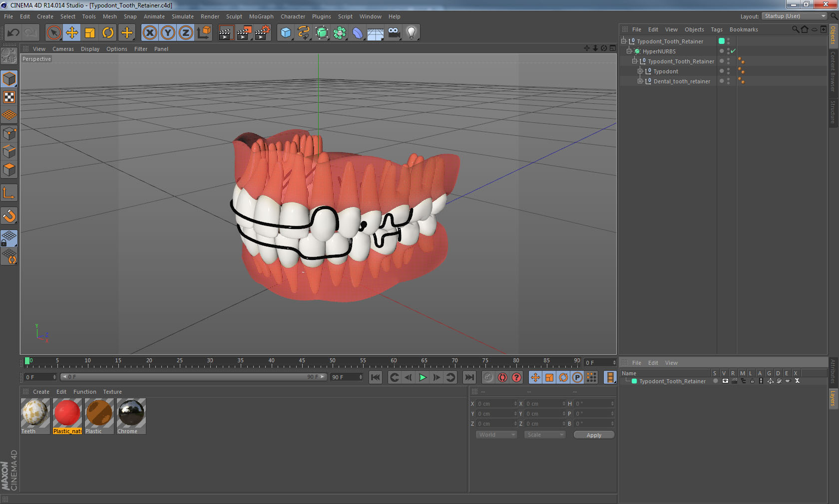
Task: Click Record Active Objects button
Action: [x=488, y=377]
